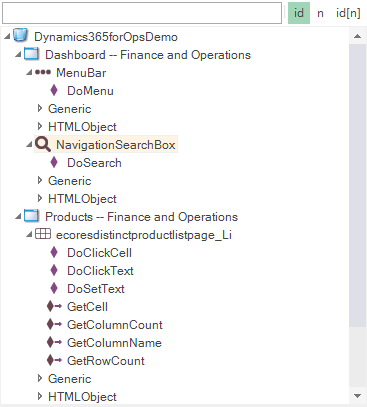The image size is (367, 407).
Task: Expand the last HTMLObject node at the bottom
Action: point(40,396)
